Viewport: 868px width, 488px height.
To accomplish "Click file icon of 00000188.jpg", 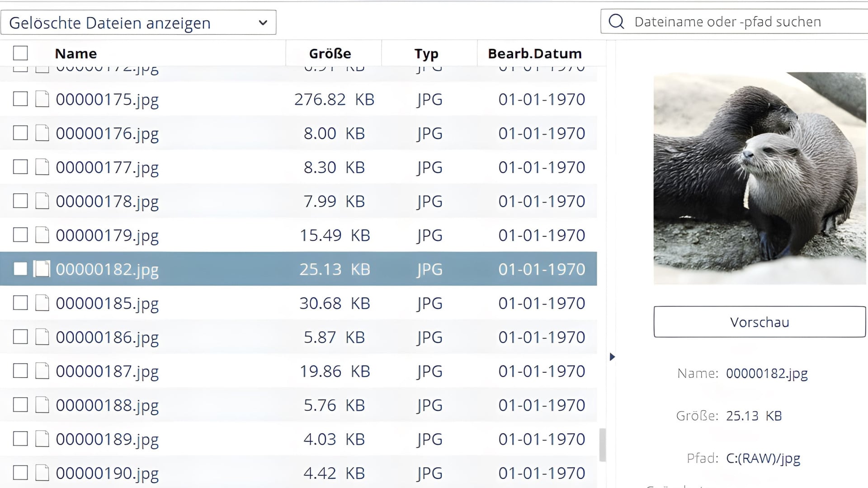I will [x=42, y=405].
